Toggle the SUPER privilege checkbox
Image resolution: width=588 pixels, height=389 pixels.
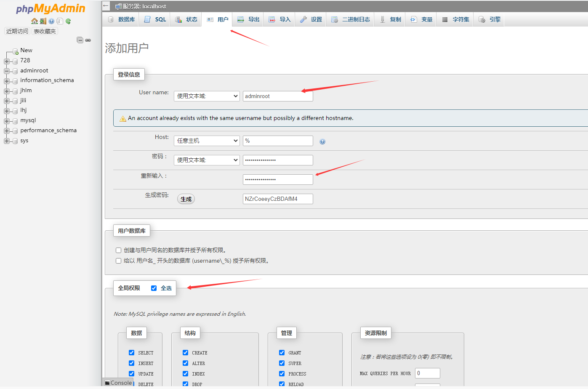click(x=282, y=363)
